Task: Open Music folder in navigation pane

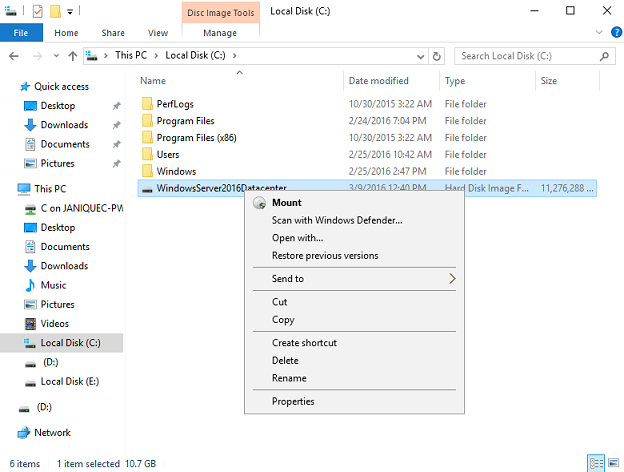Action: point(53,285)
